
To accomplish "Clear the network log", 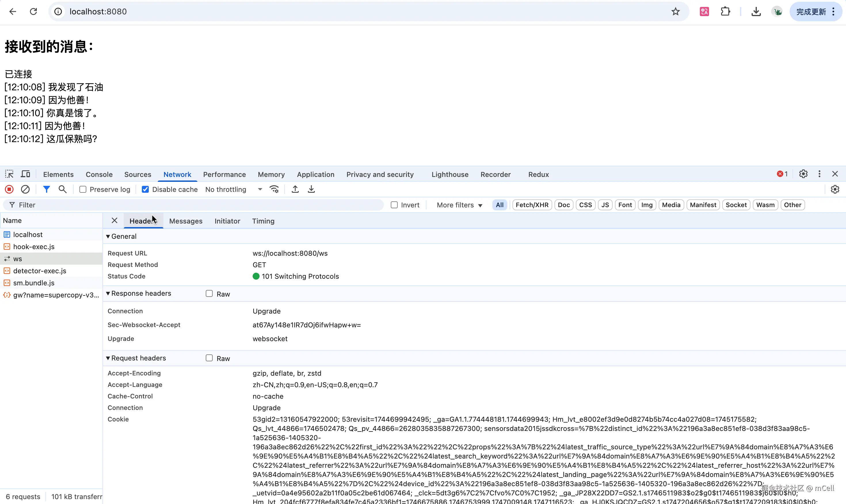I will tap(25, 189).
